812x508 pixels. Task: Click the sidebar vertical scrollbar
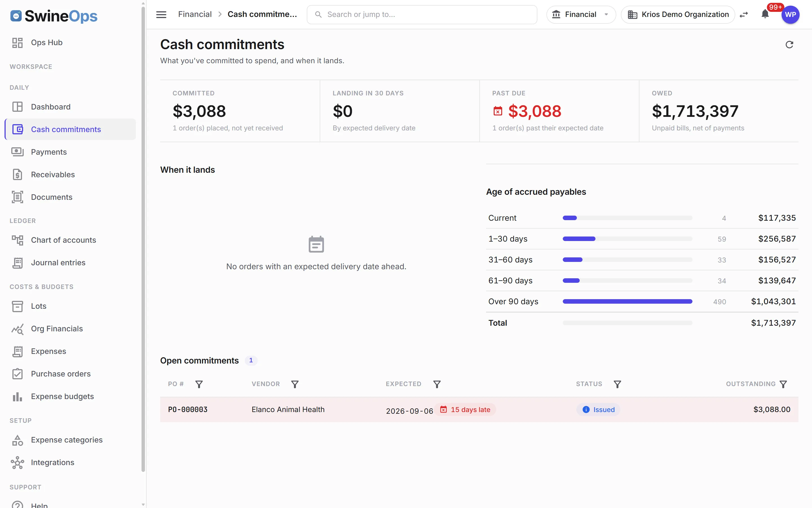coord(143,239)
